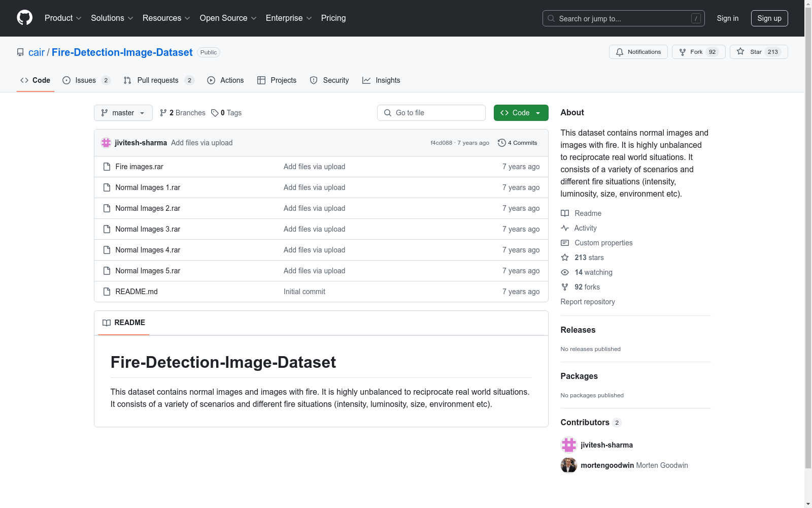812x508 pixels.
Task: Expand the Open Source menu
Action: 228,18
